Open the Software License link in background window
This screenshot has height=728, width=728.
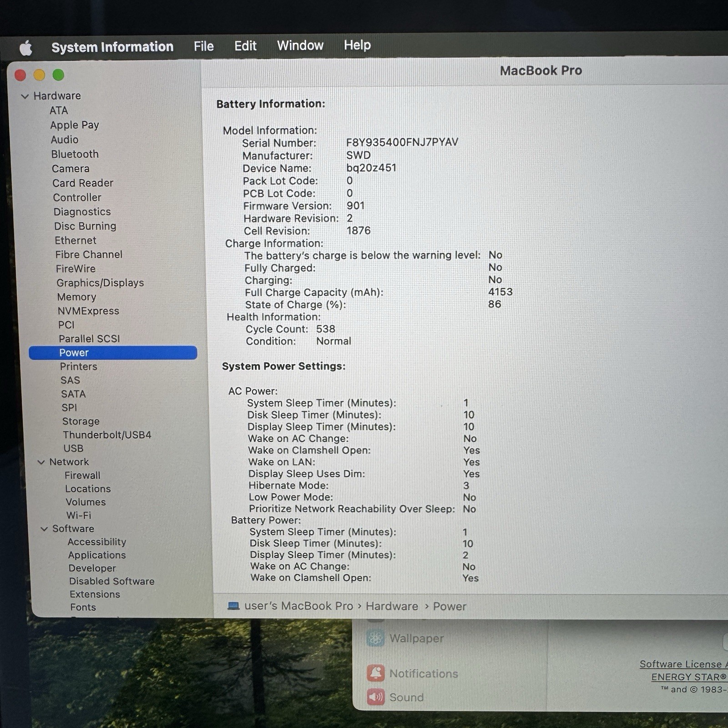point(683,664)
